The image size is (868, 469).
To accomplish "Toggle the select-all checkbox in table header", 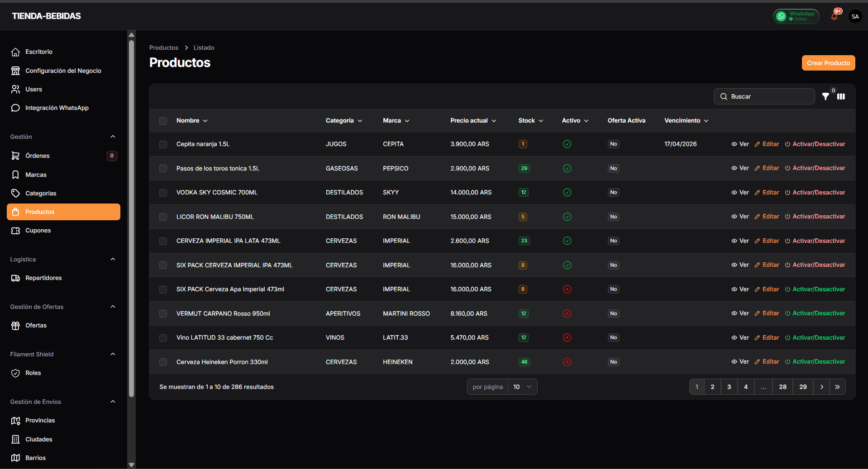I will (163, 121).
